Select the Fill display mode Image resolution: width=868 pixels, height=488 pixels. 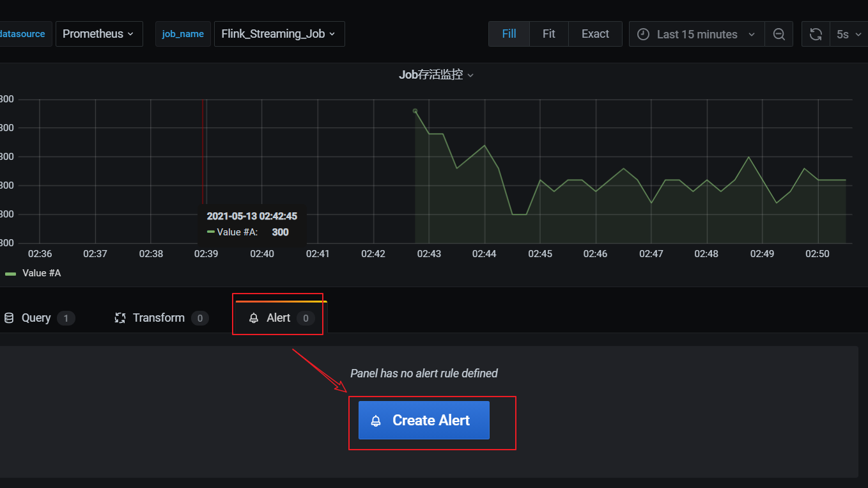pos(509,34)
